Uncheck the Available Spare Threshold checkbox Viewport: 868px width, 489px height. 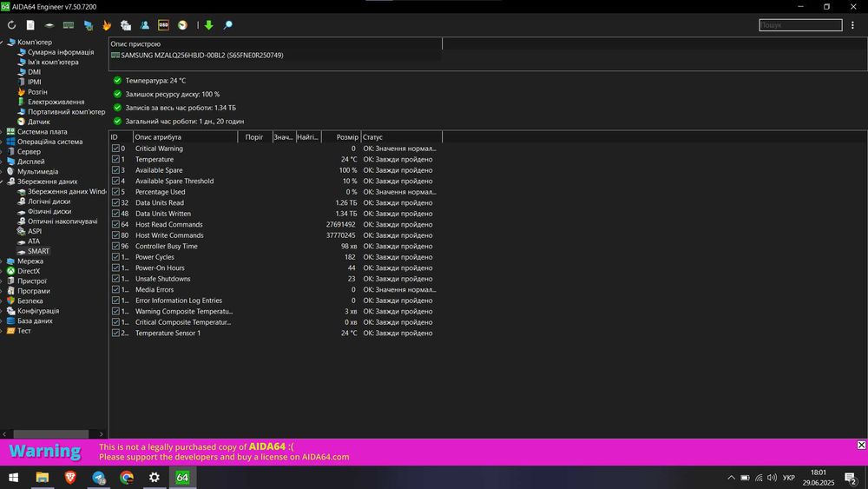[x=115, y=181]
